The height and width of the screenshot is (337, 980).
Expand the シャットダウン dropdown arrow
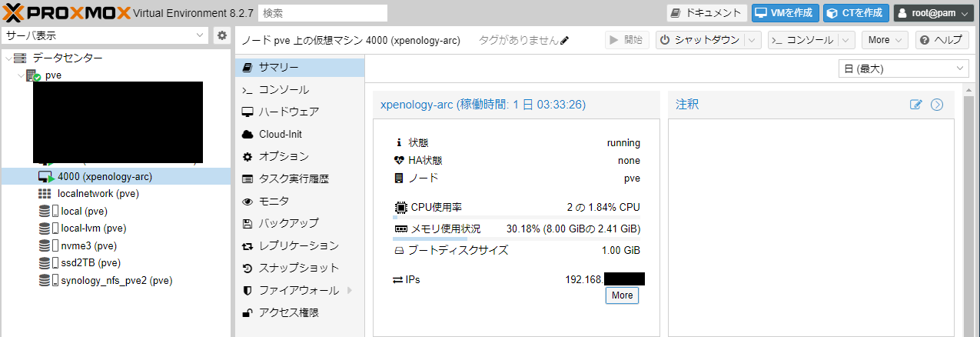[x=754, y=40]
